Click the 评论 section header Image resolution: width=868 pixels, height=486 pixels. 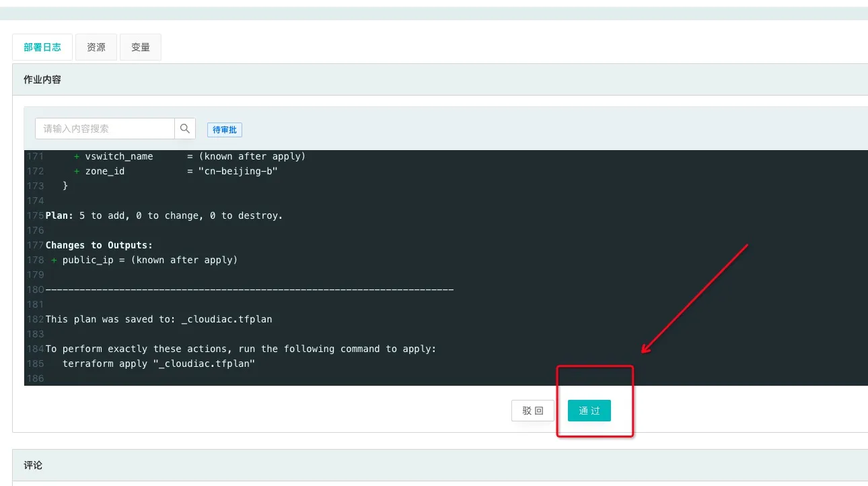[440, 465]
